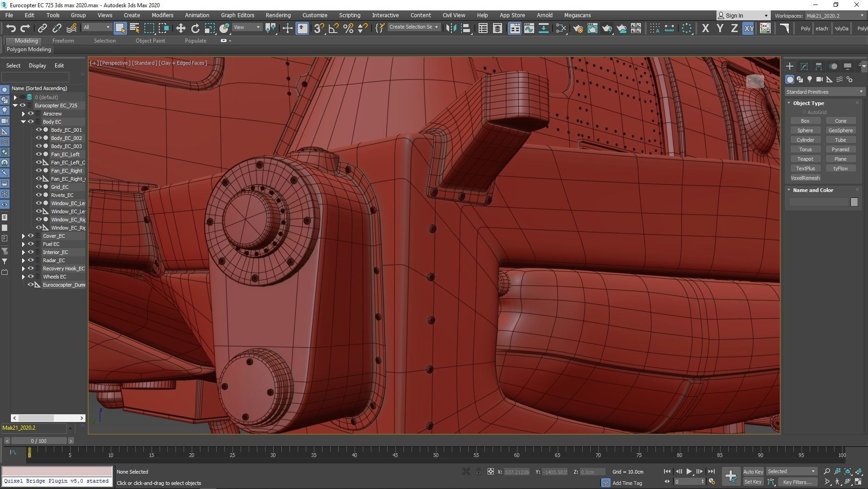Open Render Setup teapot icon
This screenshot has height=489, width=868.
point(578,29)
